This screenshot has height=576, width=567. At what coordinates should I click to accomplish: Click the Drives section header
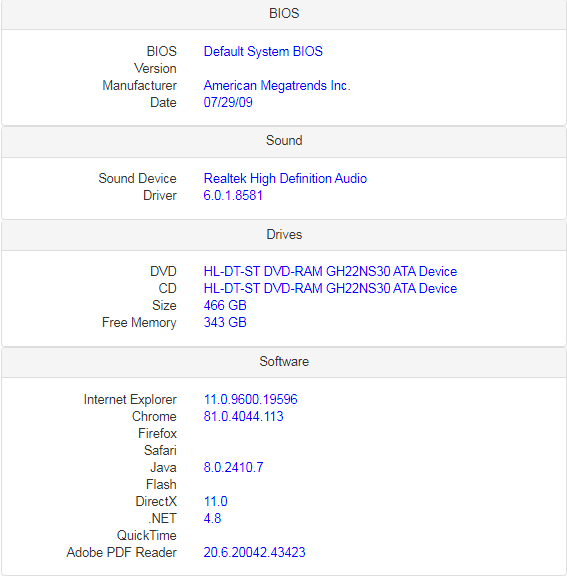click(x=284, y=235)
